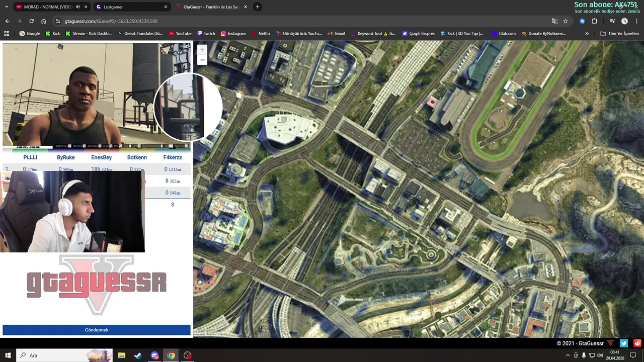Click PIJJJ player column header
Viewport: 644px width, 362px height.
pyautogui.click(x=30, y=157)
